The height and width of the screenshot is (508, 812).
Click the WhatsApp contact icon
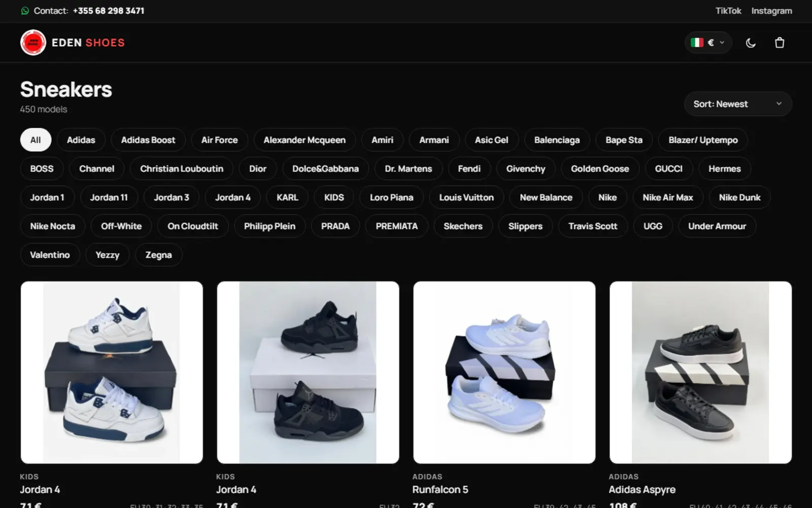click(25, 11)
